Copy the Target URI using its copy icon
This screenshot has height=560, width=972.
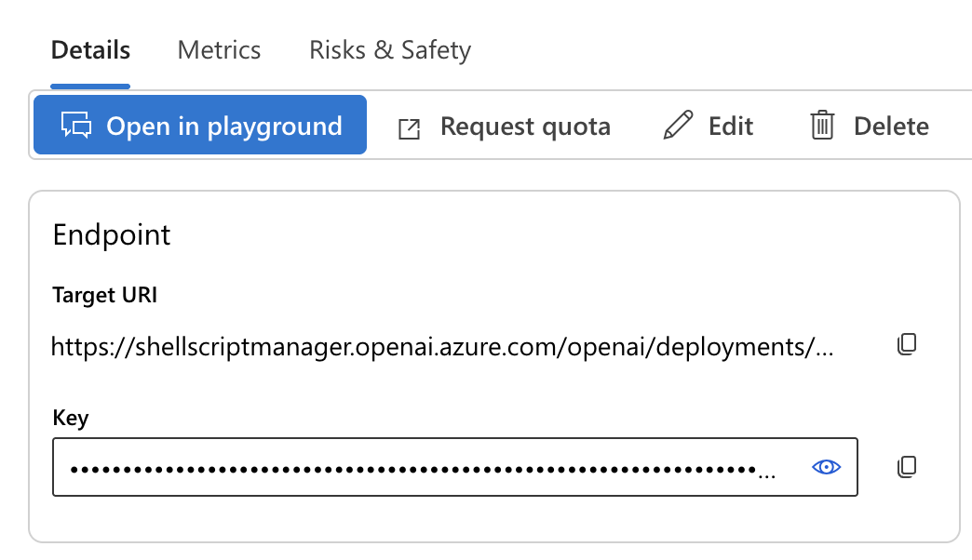point(906,344)
